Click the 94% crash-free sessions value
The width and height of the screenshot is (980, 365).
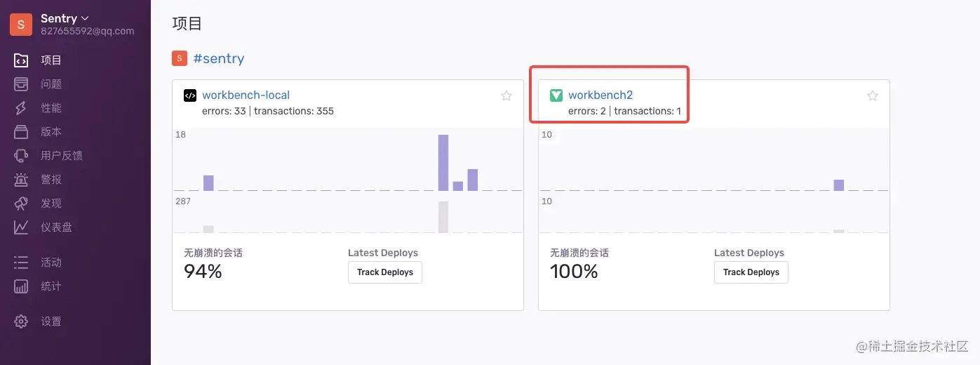[203, 272]
